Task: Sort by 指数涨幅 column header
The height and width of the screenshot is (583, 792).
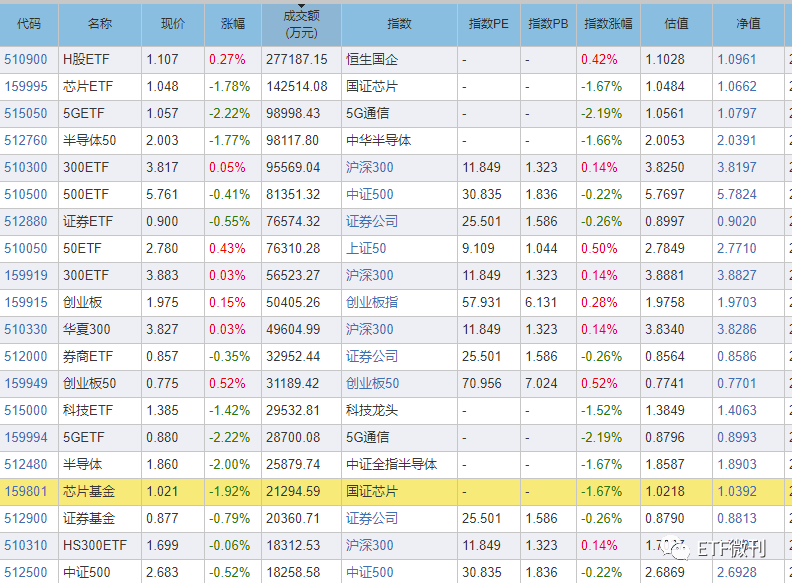Action: tap(608, 24)
